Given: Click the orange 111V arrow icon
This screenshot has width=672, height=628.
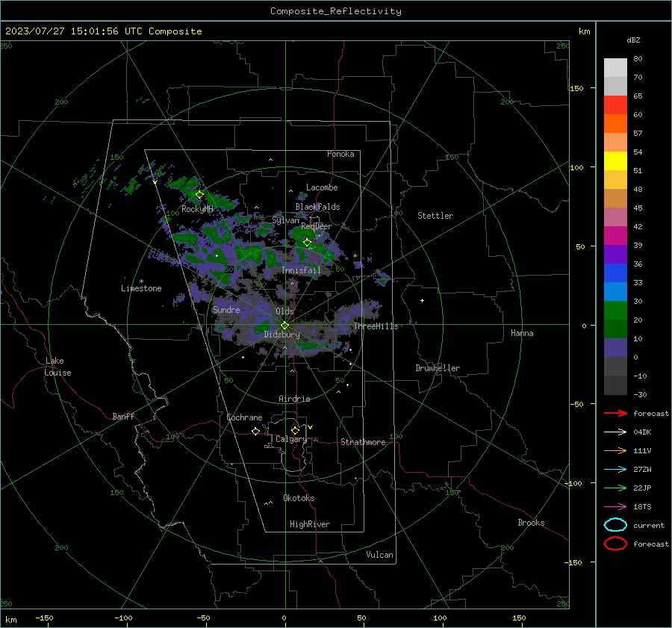Looking at the screenshot, I should coord(615,450).
